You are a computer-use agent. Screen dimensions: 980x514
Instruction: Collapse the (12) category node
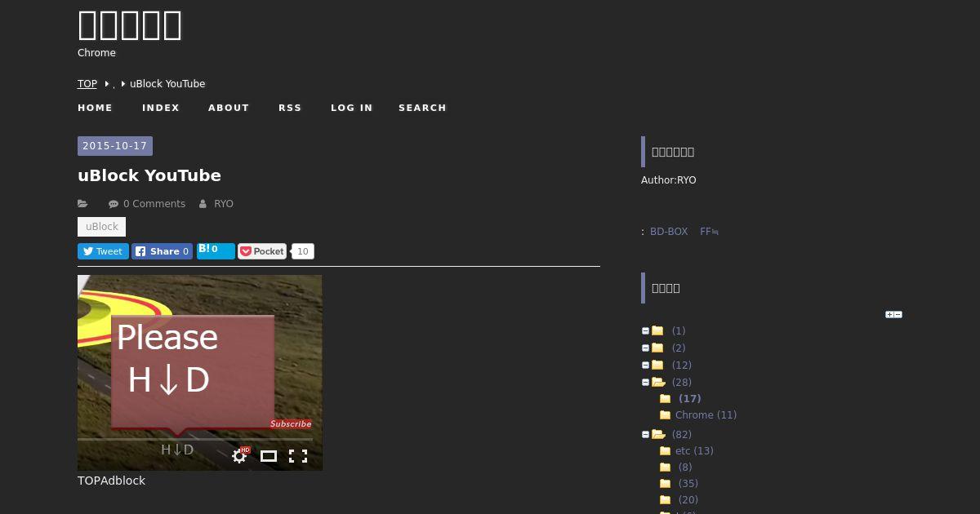click(645, 366)
